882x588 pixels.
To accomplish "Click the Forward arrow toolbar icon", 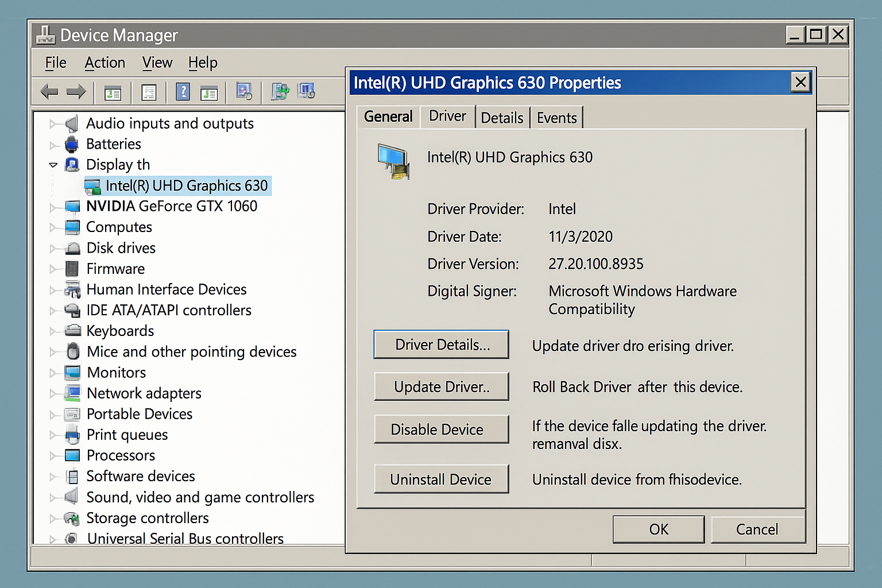I will (x=76, y=91).
